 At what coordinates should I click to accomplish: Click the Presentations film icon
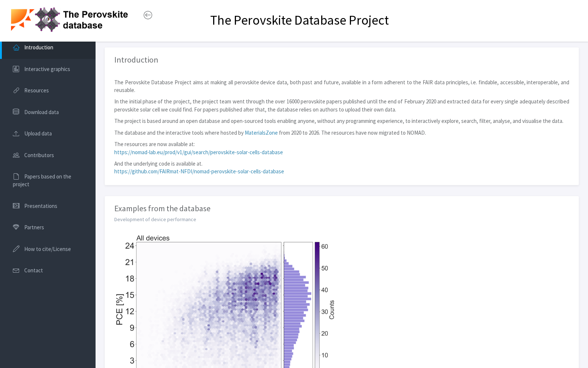click(x=16, y=206)
